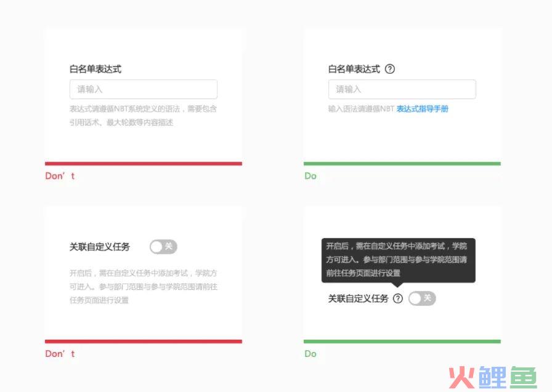The image size is (552, 392).
Task: Toggle 关联自定义任务 switch in Don't example
Action: 163,246
